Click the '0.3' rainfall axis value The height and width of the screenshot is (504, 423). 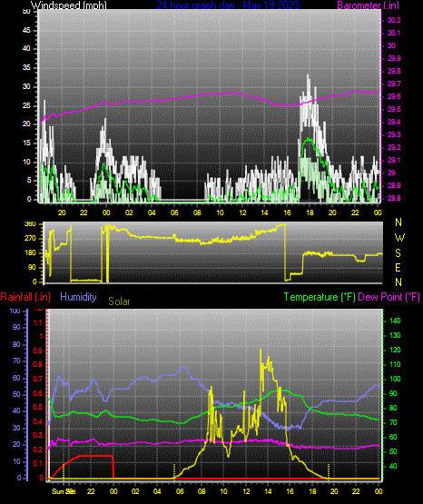38,435
